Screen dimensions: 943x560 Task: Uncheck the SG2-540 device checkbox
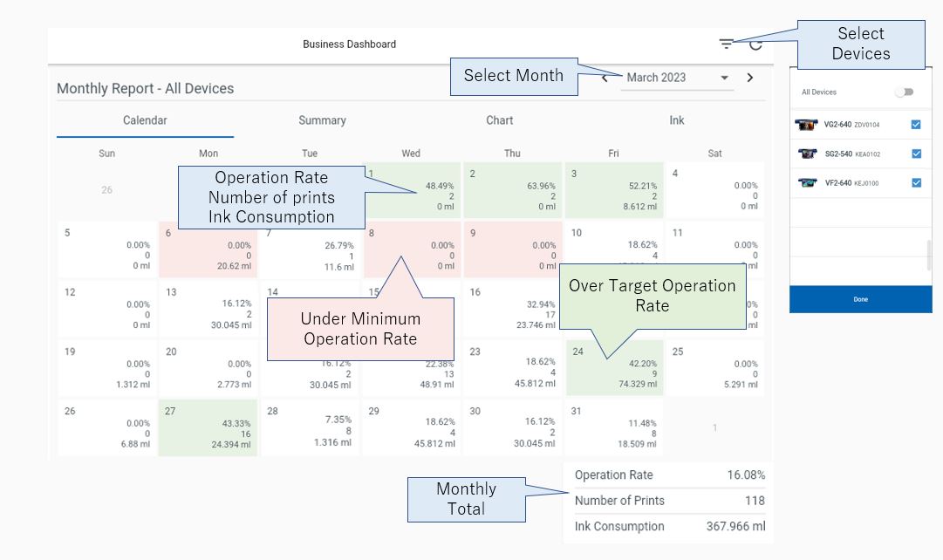917,154
